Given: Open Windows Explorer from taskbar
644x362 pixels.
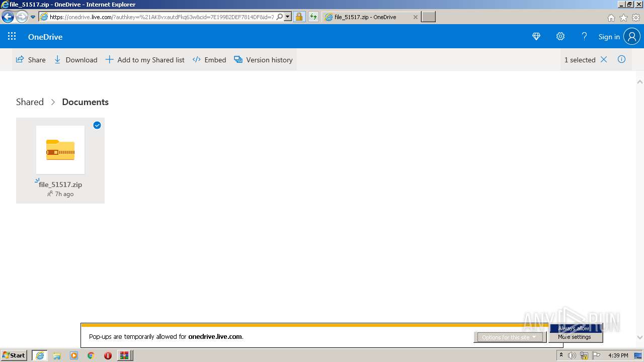Looking at the screenshot, I should (57, 355).
